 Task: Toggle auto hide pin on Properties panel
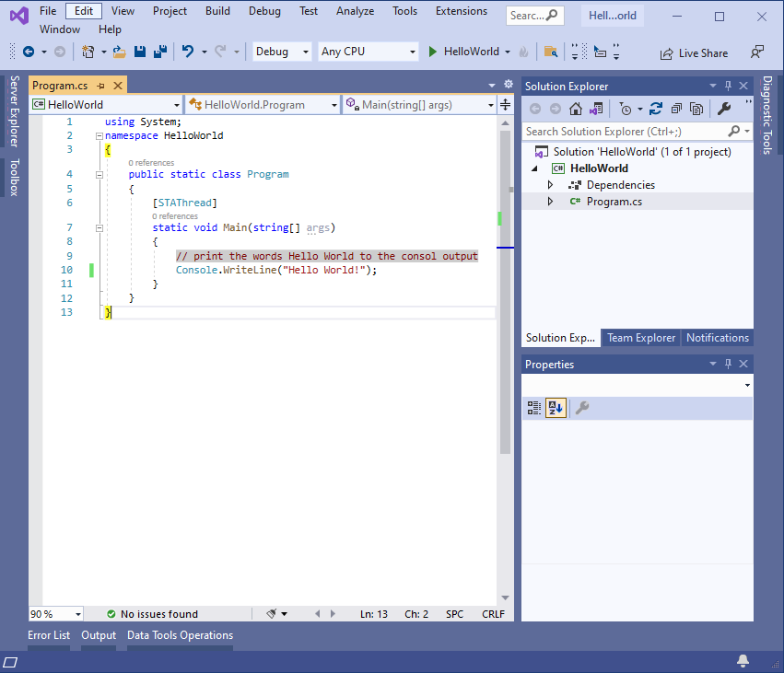(728, 364)
